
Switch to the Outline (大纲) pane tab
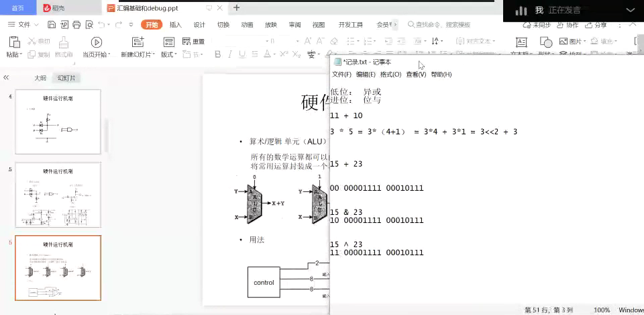tap(40, 78)
